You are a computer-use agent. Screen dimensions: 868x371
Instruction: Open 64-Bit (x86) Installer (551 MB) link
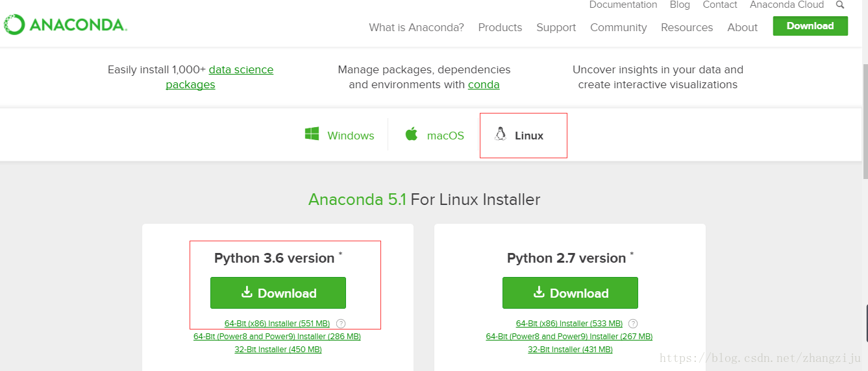pos(277,323)
